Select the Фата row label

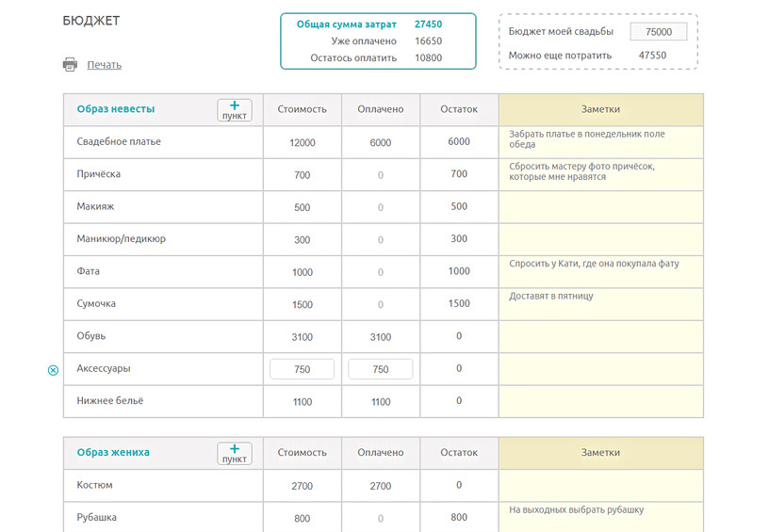tap(88, 271)
